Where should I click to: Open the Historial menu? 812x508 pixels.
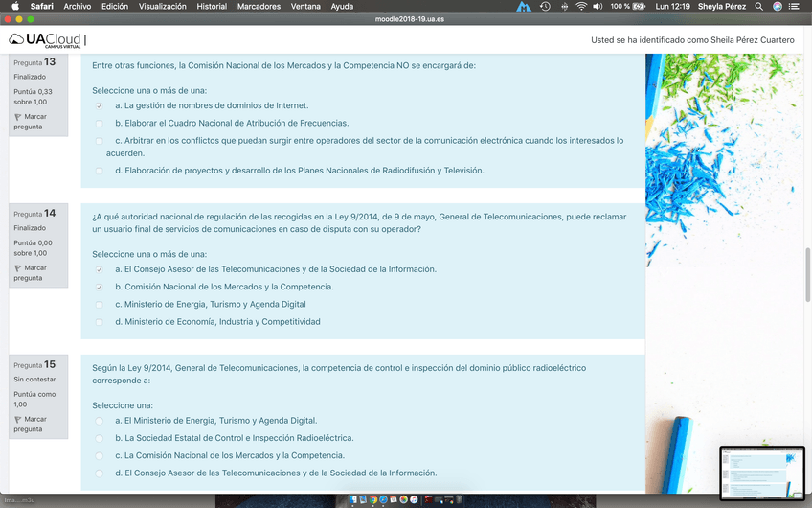[x=212, y=6]
